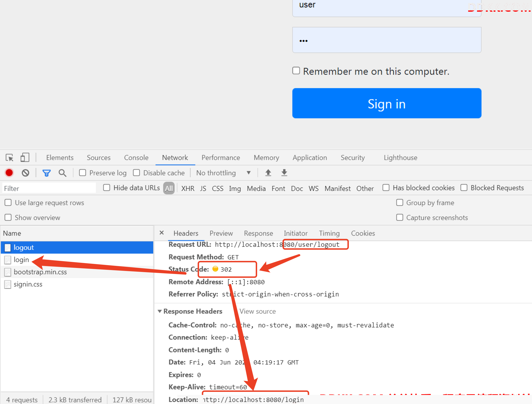Open the Timing tab of the request
The height and width of the screenshot is (404, 532).
[x=329, y=233]
